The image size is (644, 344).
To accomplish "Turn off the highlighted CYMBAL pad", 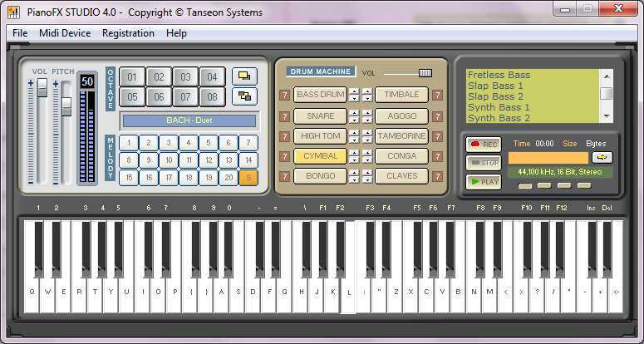I will (321, 156).
